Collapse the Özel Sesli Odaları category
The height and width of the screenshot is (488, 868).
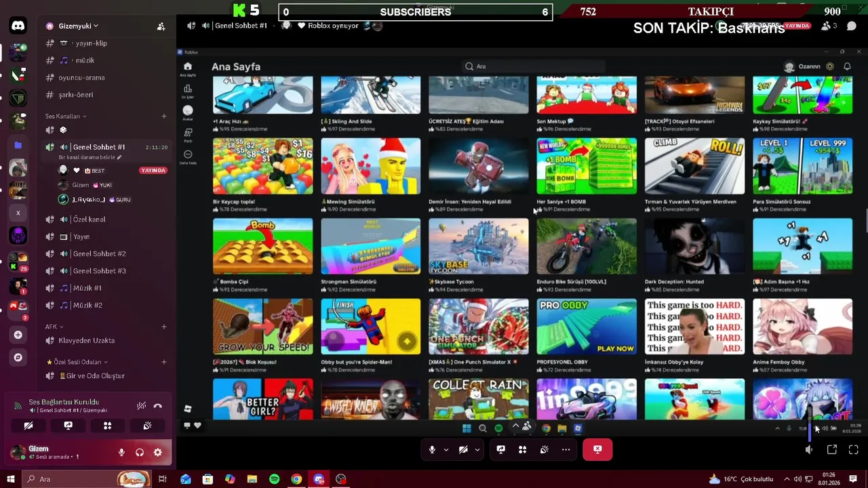[x=77, y=362]
